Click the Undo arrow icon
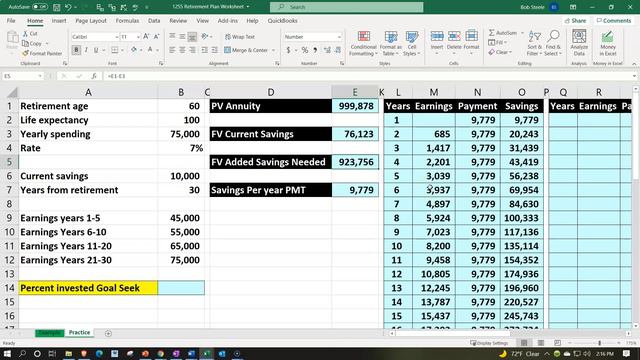 point(68,7)
